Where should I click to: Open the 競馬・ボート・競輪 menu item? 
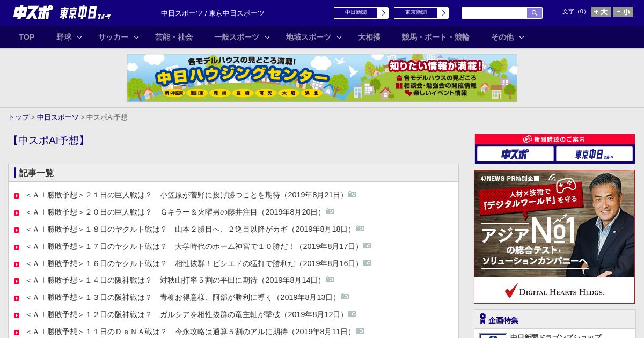pos(436,37)
